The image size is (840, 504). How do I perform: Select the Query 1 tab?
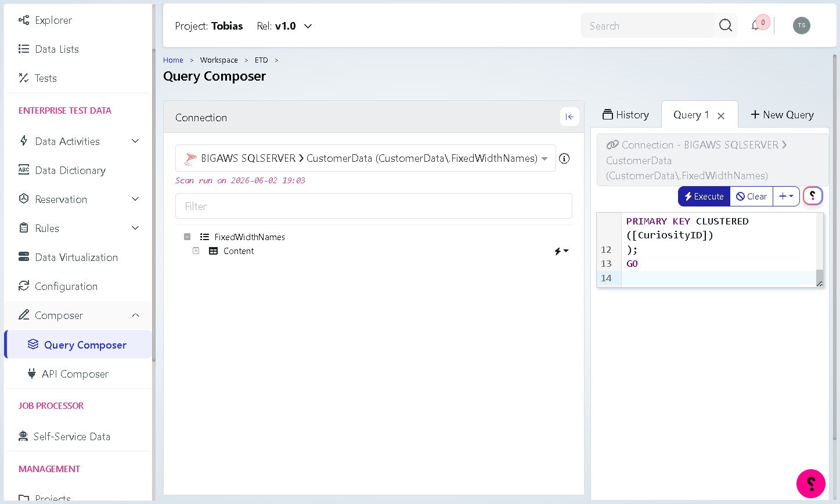click(691, 115)
